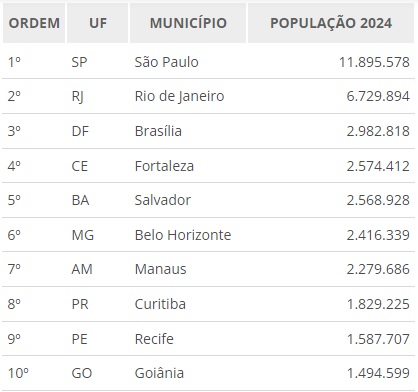Image resolution: width=418 pixels, height=392 pixels.
Task: Click the population value 6.729.894
Action: pyautogui.click(x=378, y=96)
